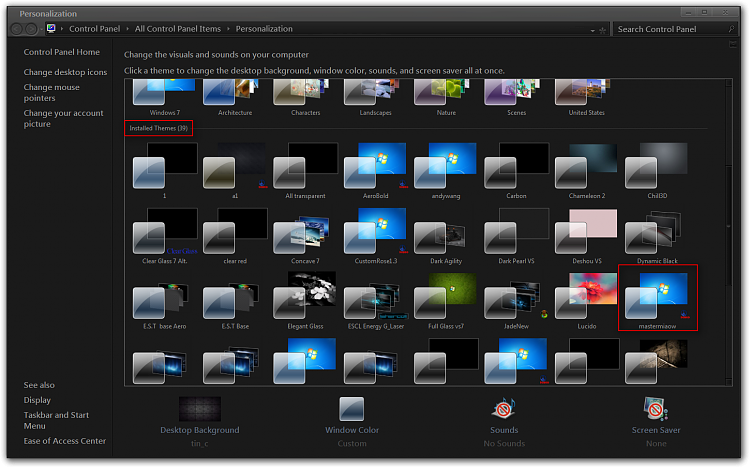Open the Display link under See also

pyautogui.click(x=37, y=400)
